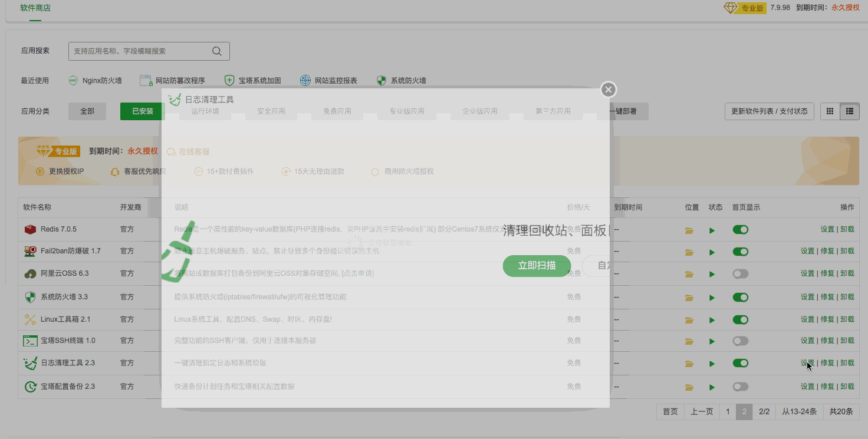Open 宝塔系统加固 from recently used
868x439 pixels.
(252, 81)
